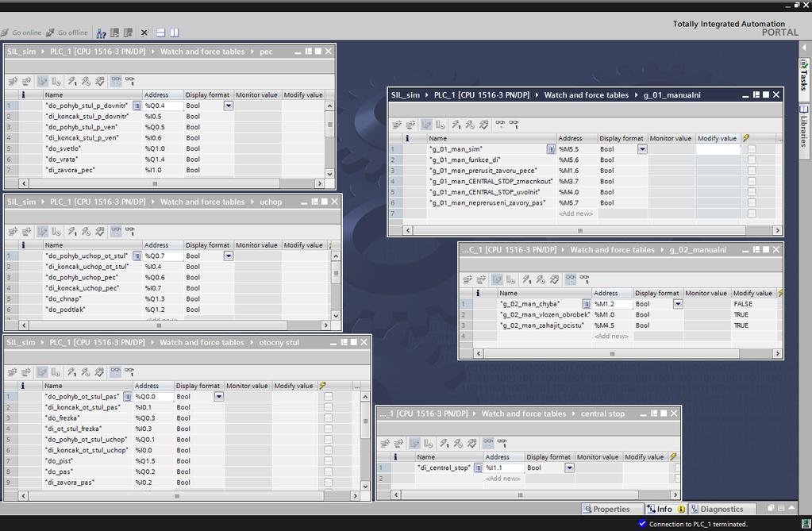This screenshot has width=812, height=531.
Task: Click Monitor once icon in pec table
Action: coord(130,81)
